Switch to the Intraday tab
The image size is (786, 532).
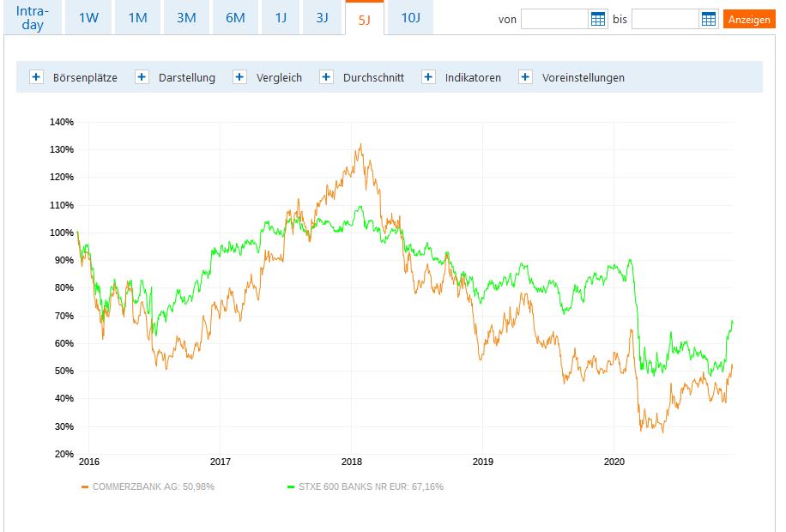point(33,18)
